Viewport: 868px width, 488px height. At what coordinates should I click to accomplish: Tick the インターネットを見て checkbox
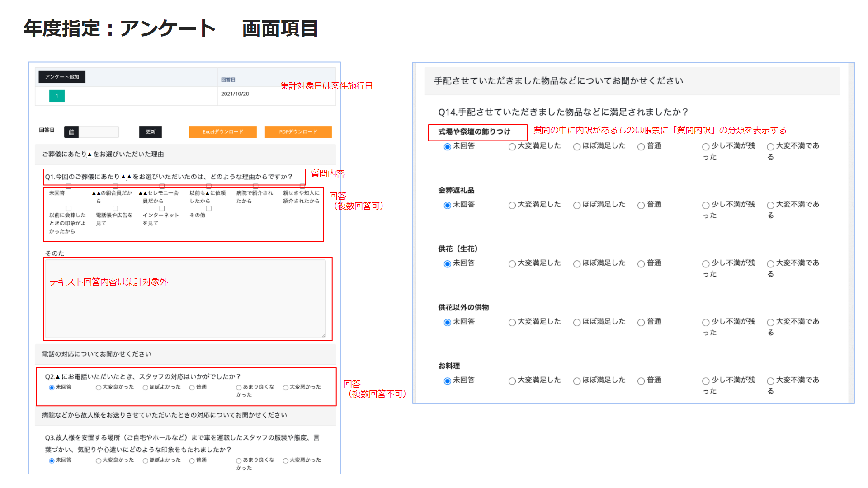pyautogui.click(x=162, y=209)
